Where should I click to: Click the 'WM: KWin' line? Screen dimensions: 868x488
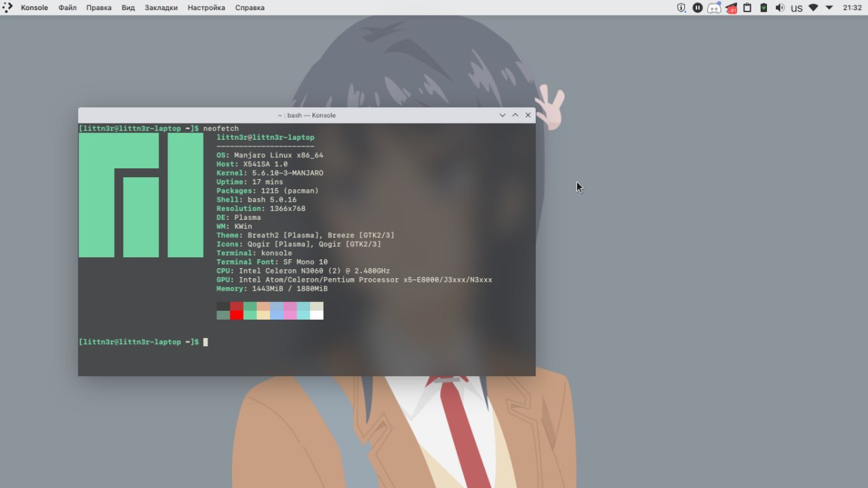click(234, 226)
